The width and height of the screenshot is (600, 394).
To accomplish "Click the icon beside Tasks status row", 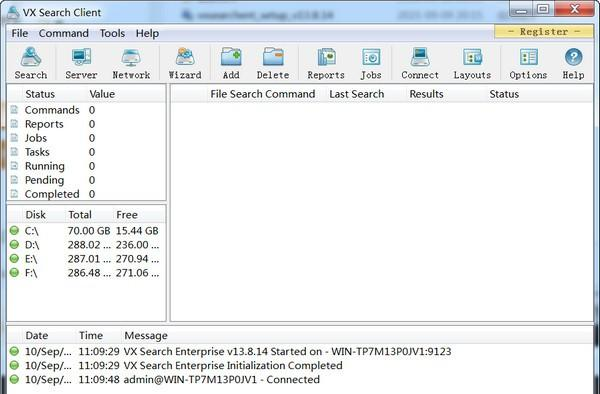I will tap(14, 152).
